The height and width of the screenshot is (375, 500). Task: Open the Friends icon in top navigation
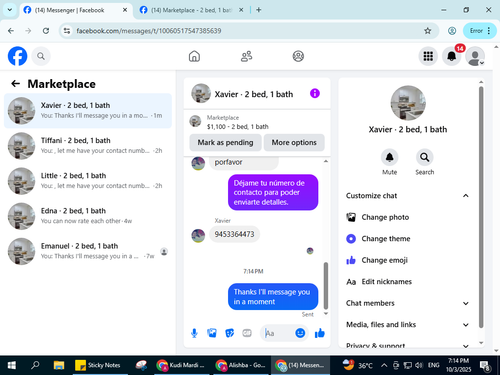pos(246,56)
